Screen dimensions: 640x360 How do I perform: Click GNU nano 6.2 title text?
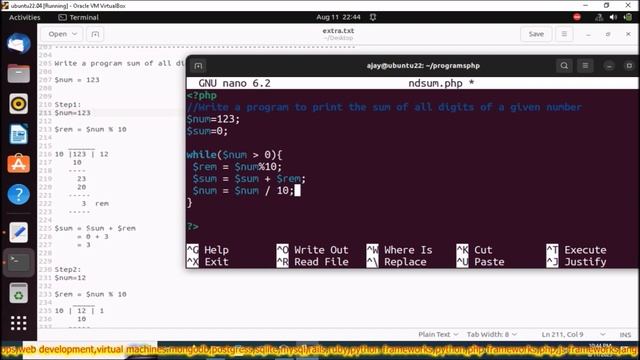[234, 83]
